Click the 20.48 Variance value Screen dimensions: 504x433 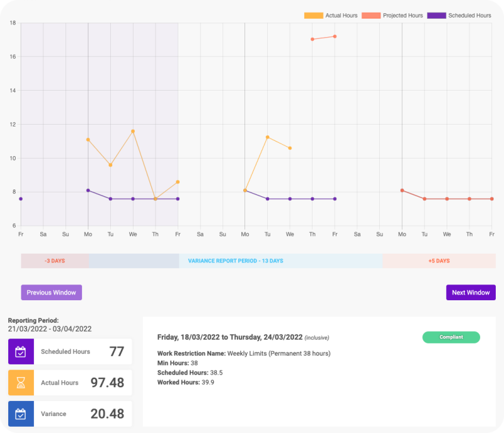pyautogui.click(x=107, y=413)
